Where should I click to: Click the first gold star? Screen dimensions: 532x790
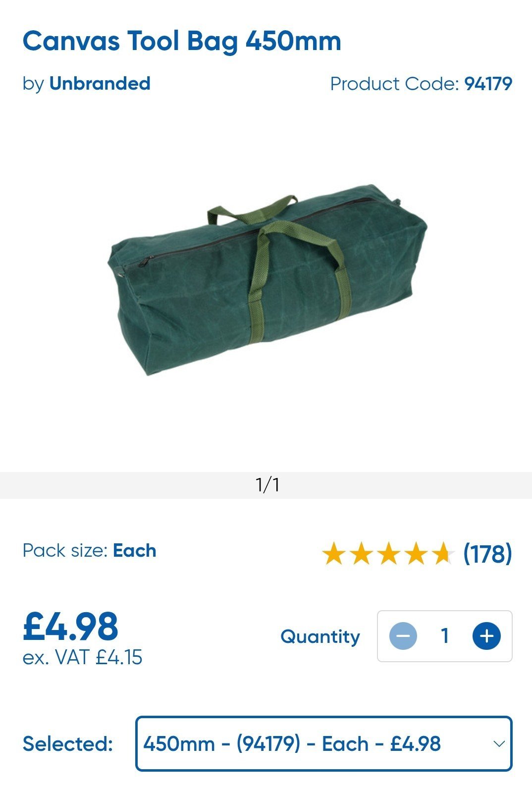[x=334, y=553]
